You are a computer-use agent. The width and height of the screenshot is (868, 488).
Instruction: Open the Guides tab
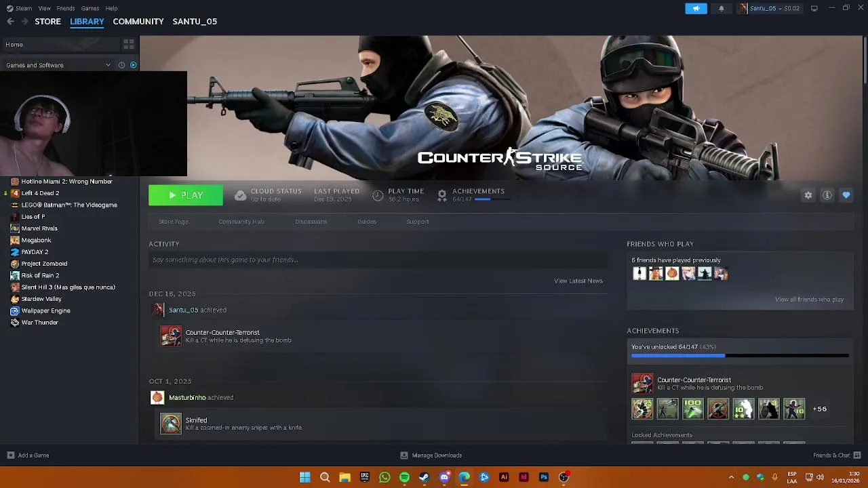pyautogui.click(x=367, y=222)
